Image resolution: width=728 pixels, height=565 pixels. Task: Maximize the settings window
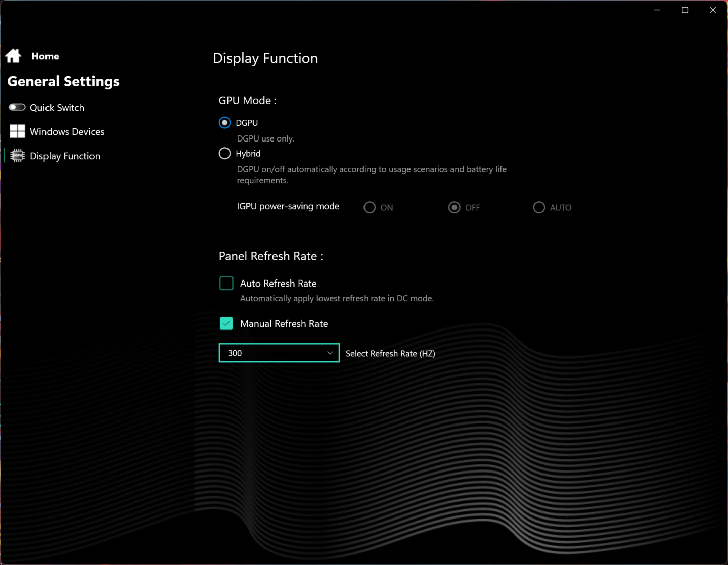click(685, 10)
